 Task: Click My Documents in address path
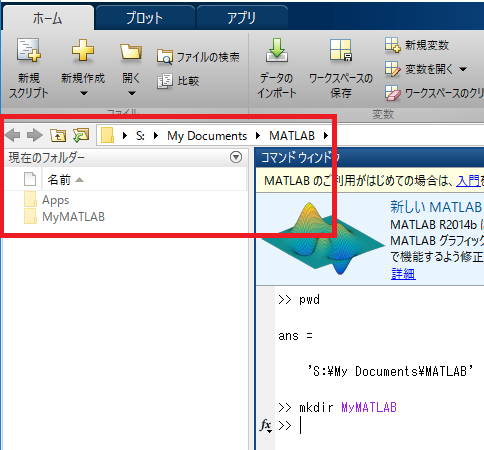click(207, 136)
